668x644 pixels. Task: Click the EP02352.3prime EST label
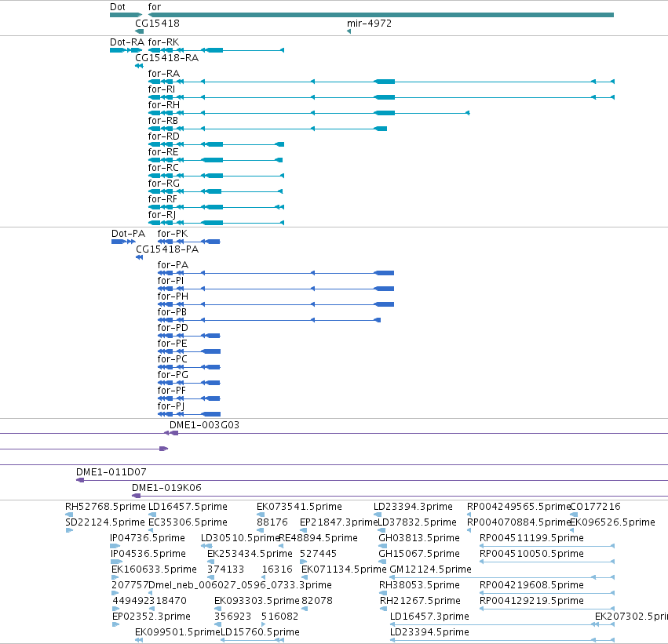pos(151,617)
